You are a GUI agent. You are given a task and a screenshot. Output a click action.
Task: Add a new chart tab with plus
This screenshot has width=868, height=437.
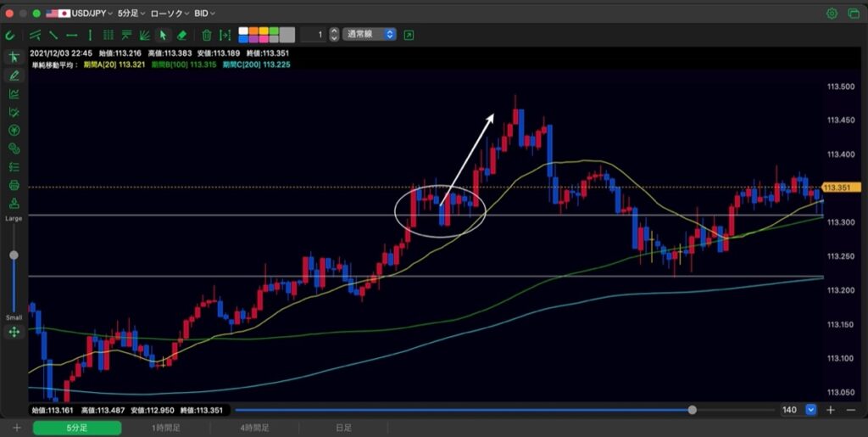[x=17, y=428]
